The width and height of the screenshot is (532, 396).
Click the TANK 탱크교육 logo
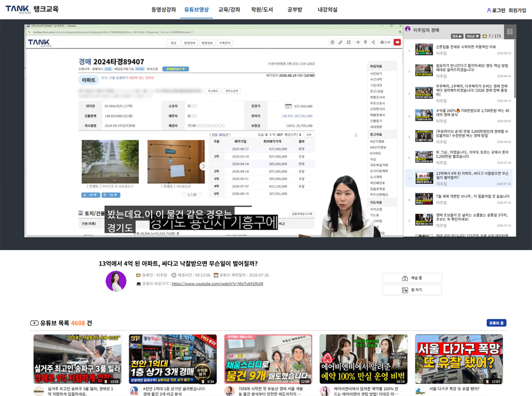tap(32, 9)
